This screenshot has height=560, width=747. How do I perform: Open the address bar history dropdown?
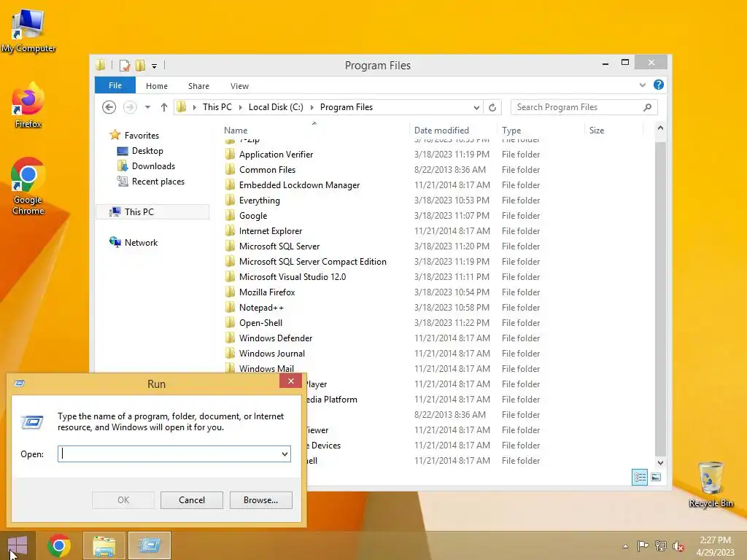click(476, 107)
